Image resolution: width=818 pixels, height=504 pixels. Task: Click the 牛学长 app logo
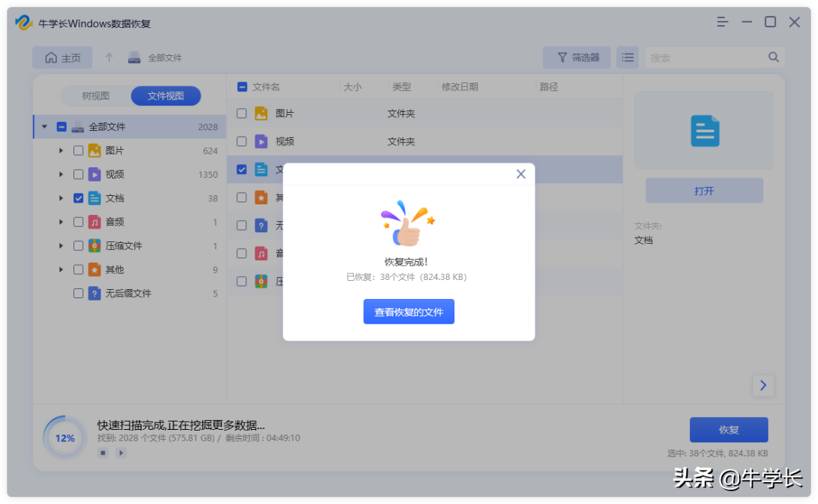click(x=23, y=23)
